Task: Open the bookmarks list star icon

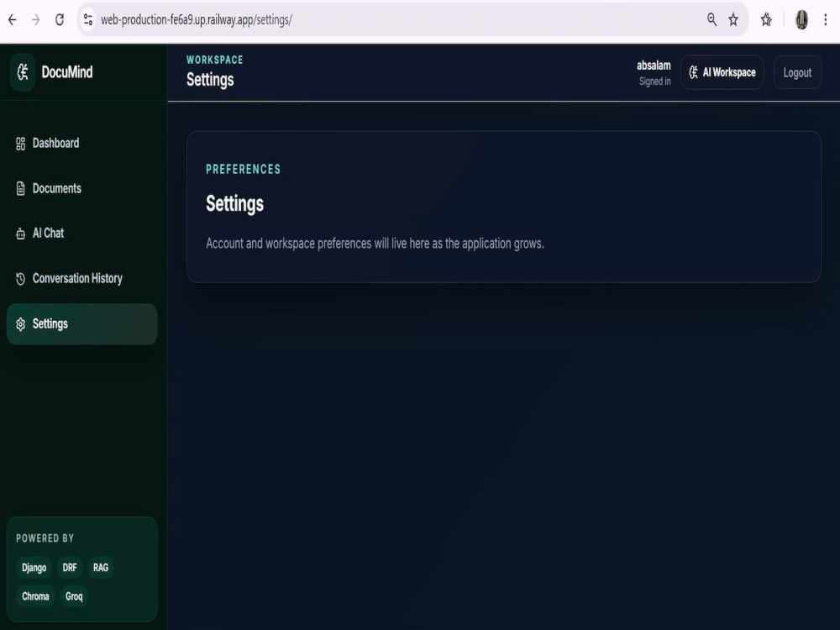Action: click(x=767, y=20)
